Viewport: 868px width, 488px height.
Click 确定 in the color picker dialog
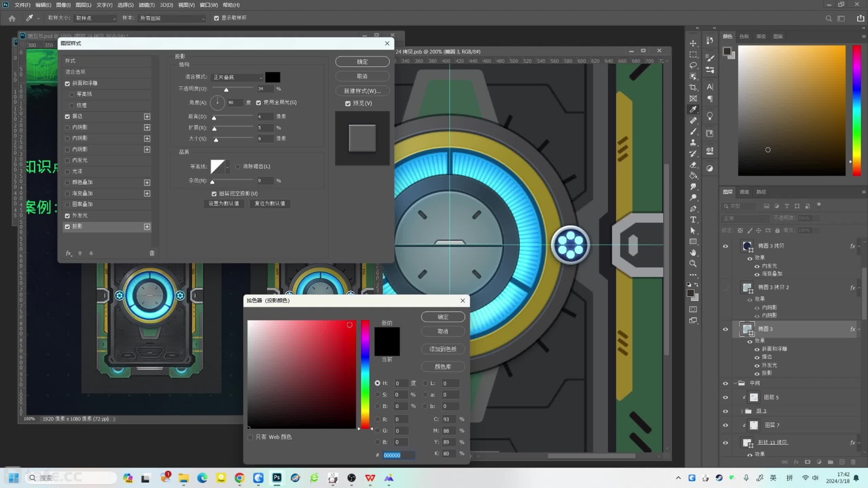coord(443,317)
